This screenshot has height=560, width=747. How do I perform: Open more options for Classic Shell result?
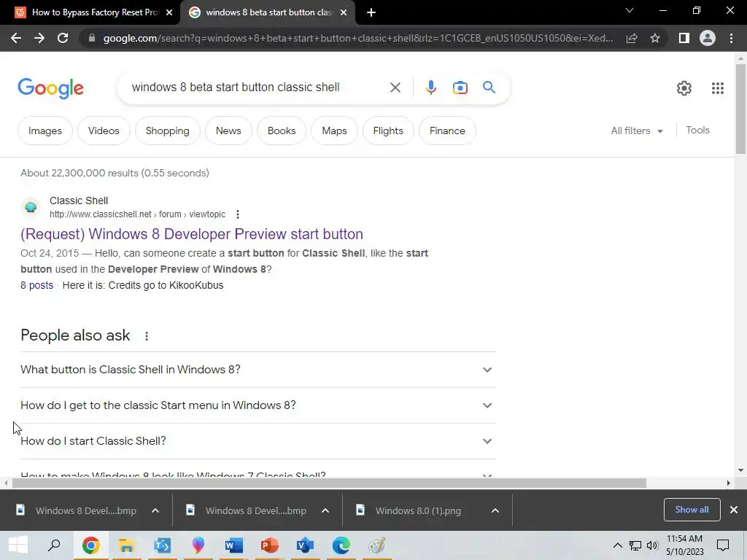(238, 214)
